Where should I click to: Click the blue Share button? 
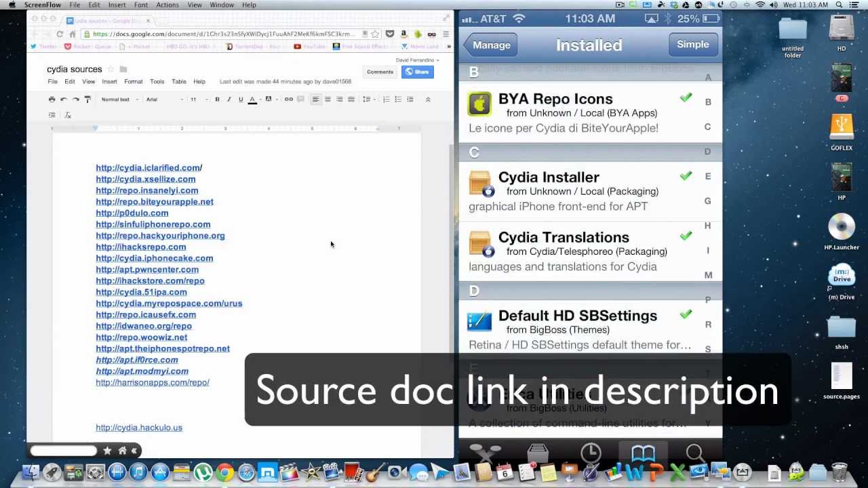tap(418, 72)
